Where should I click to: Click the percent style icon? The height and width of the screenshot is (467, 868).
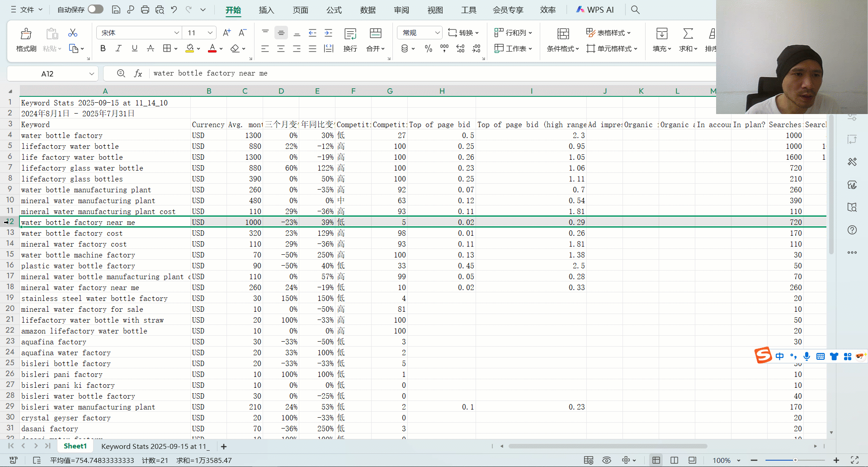click(x=428, y=48)
